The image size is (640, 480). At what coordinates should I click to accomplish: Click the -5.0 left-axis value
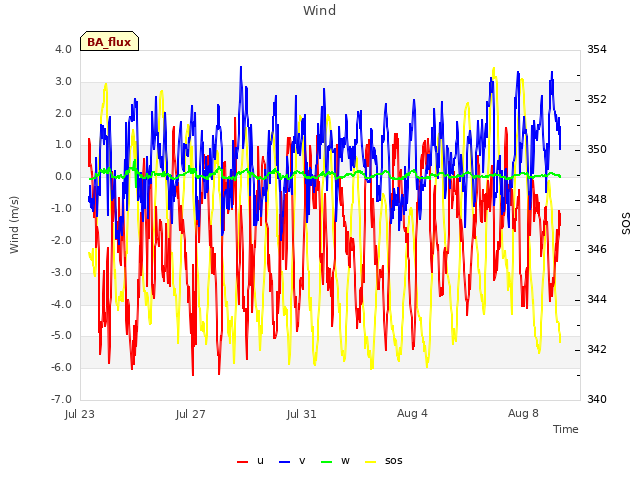(x=61, y=336)
